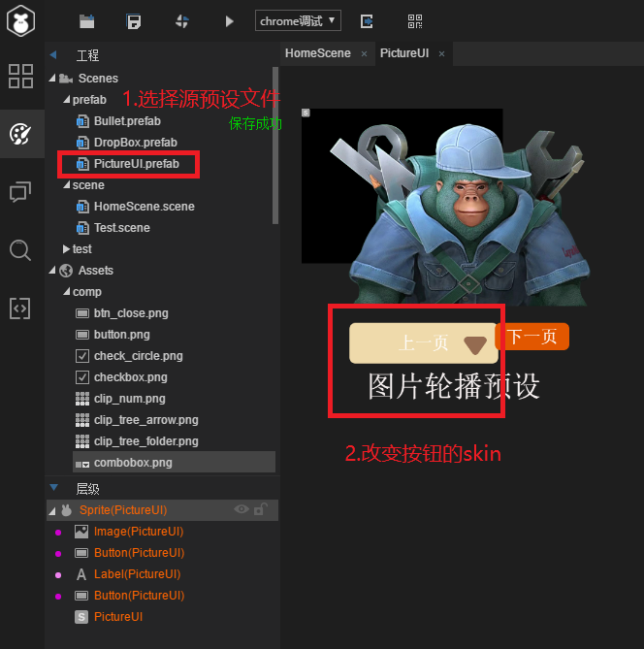Screen dimensions: 644x649
Task: Run the project with the play button
Action: (229, 21)
